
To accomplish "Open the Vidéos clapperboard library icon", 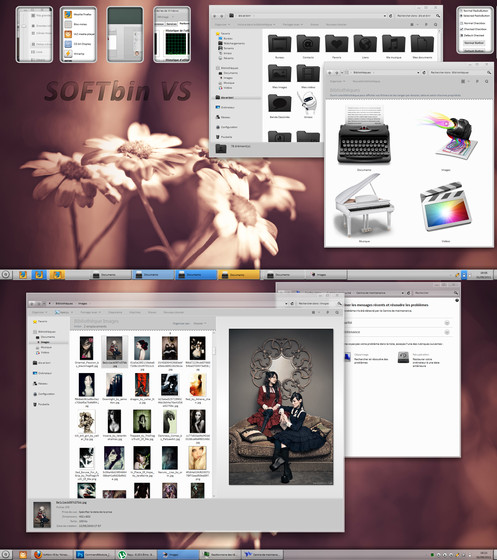I will coord(446,206).
